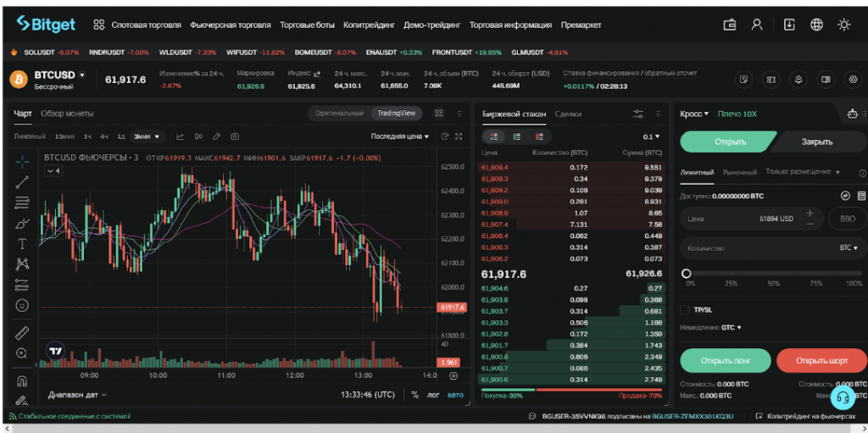Select the ruler measure tool

tap(22, 333)
